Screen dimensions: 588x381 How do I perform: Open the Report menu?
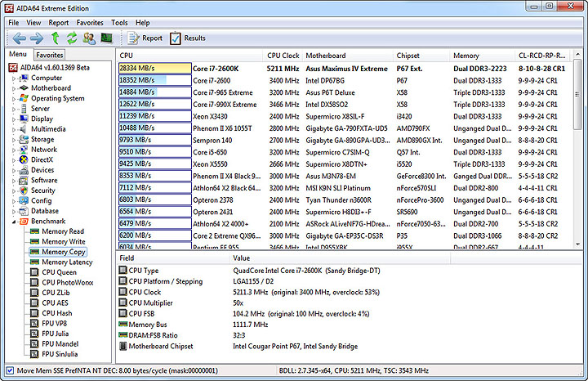[x=59, y=23]
